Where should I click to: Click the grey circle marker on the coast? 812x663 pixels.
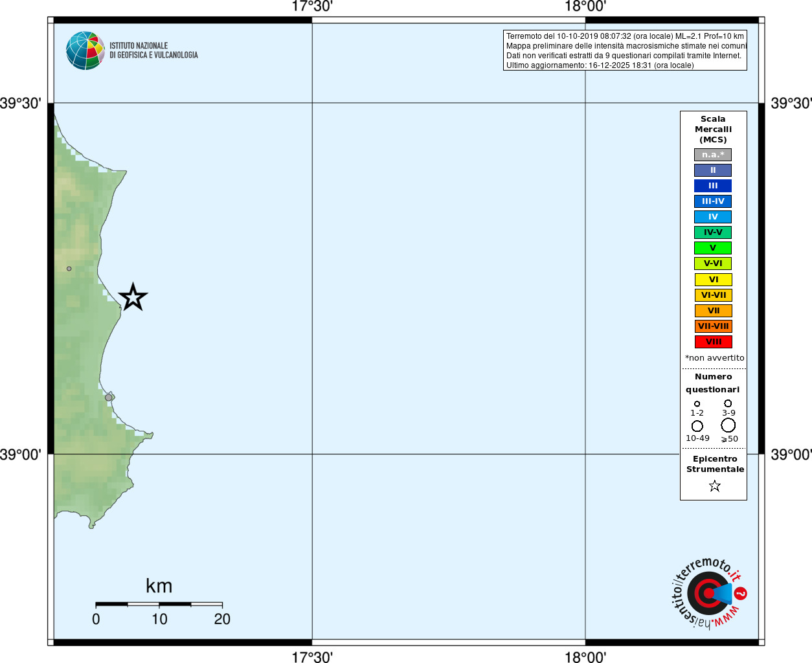pyautogui.click(x=109, y=398)
